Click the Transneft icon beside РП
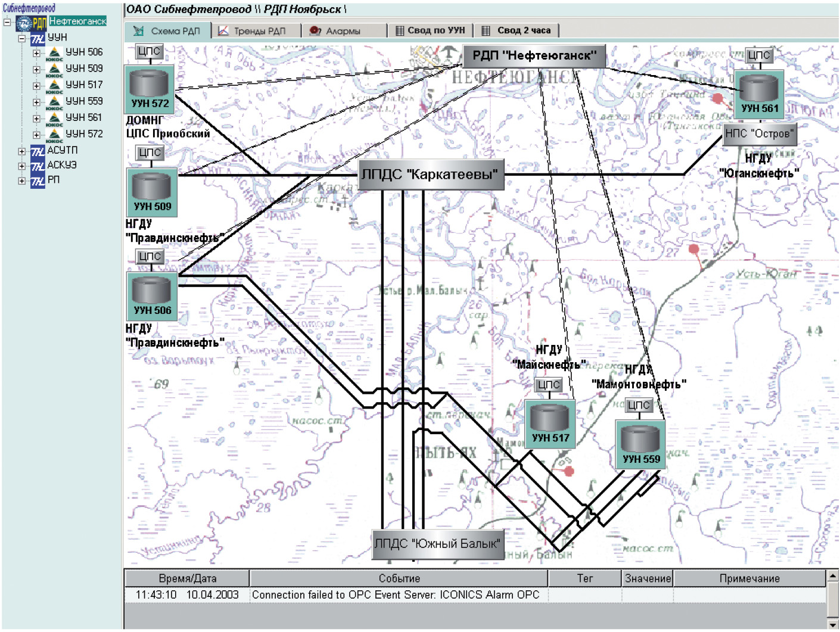Image resolution: width=840 pixels, height=632 pixels. tap(38, 180)
